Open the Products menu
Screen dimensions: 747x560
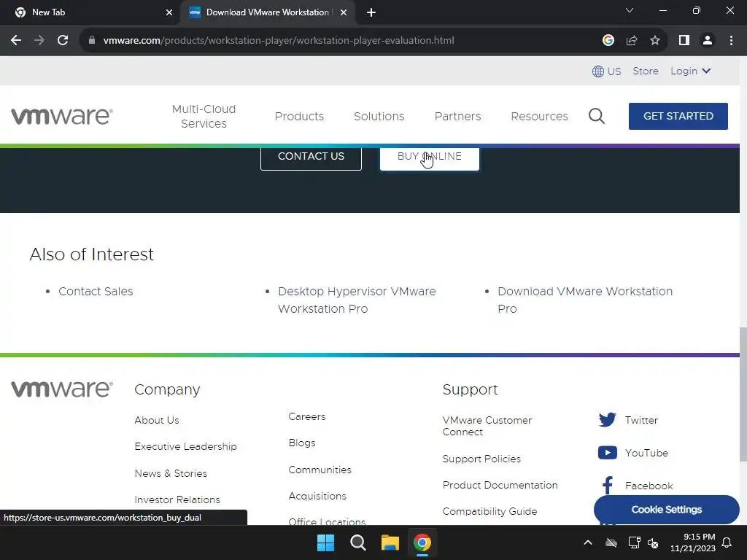[299, 116]
